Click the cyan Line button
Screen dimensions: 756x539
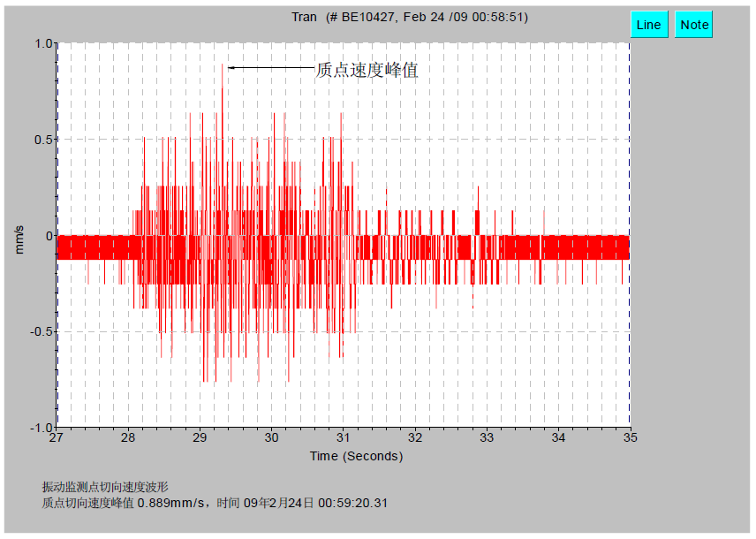(x=648, y=25)
